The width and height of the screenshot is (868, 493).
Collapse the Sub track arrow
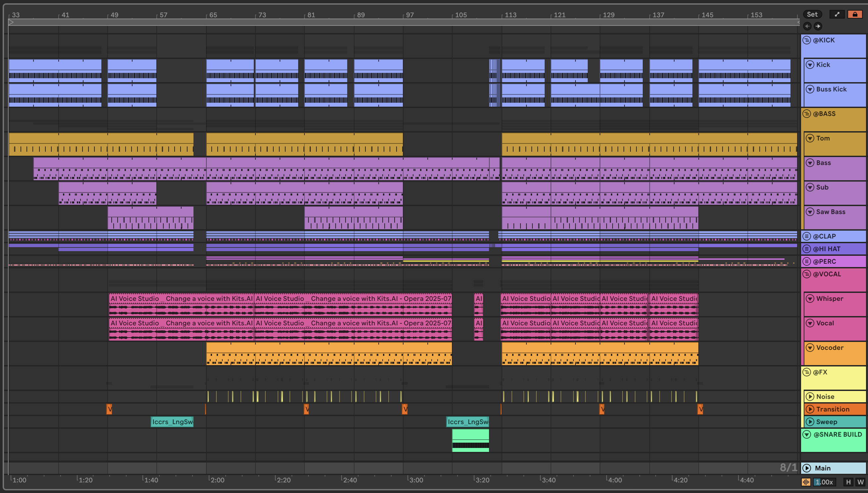(x=810, y=187)
